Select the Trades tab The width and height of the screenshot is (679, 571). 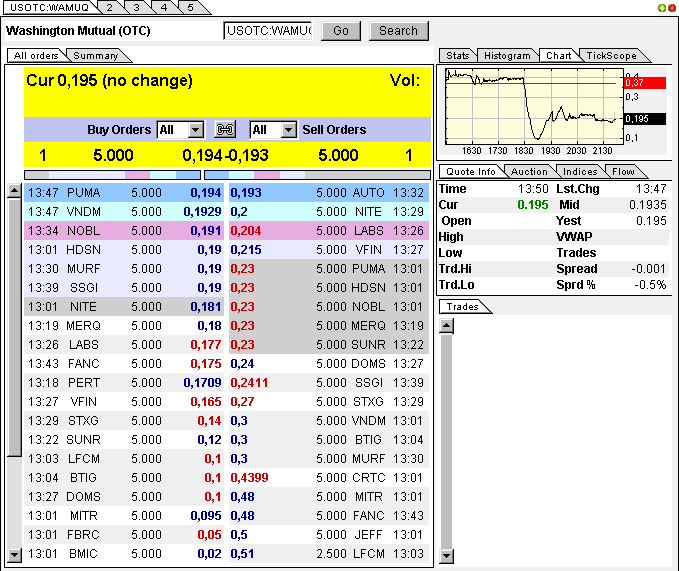462,306
